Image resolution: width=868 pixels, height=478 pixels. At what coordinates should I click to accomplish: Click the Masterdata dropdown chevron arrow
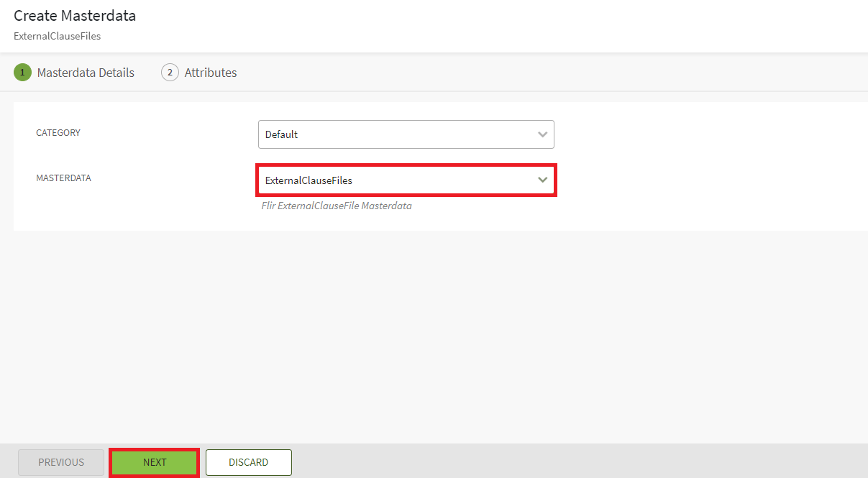(542, 180)
